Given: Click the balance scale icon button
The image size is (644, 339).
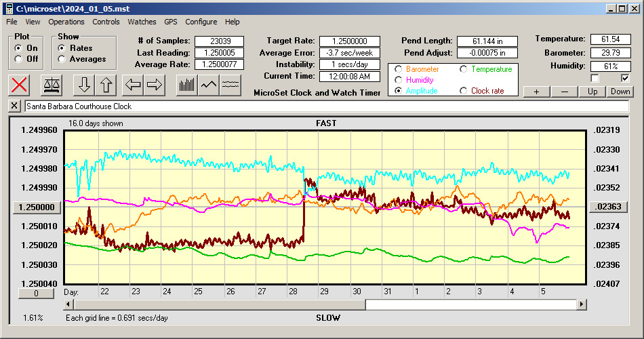Looking at the screenshot, I should (52, 85).
